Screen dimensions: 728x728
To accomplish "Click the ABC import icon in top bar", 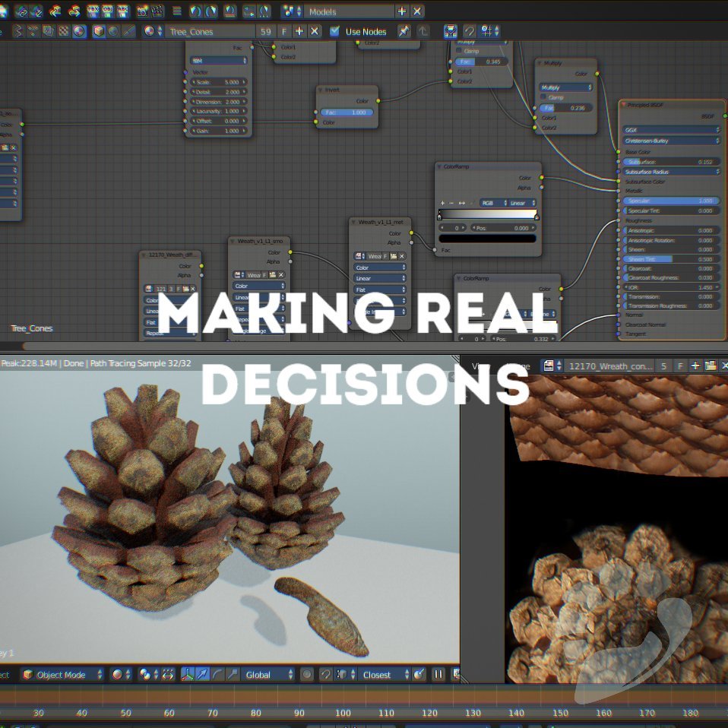I will coord(123,11).
